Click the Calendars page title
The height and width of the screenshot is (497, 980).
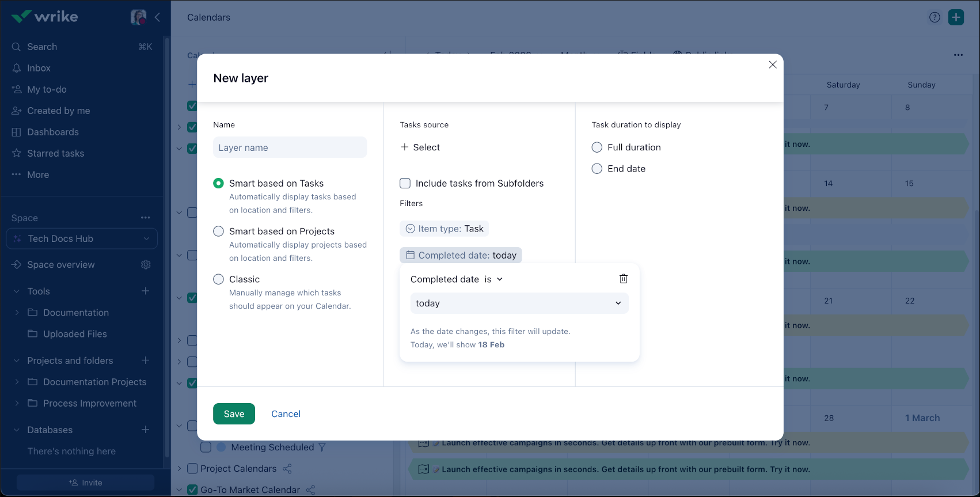pyautogui.click(x=208, y=17)
